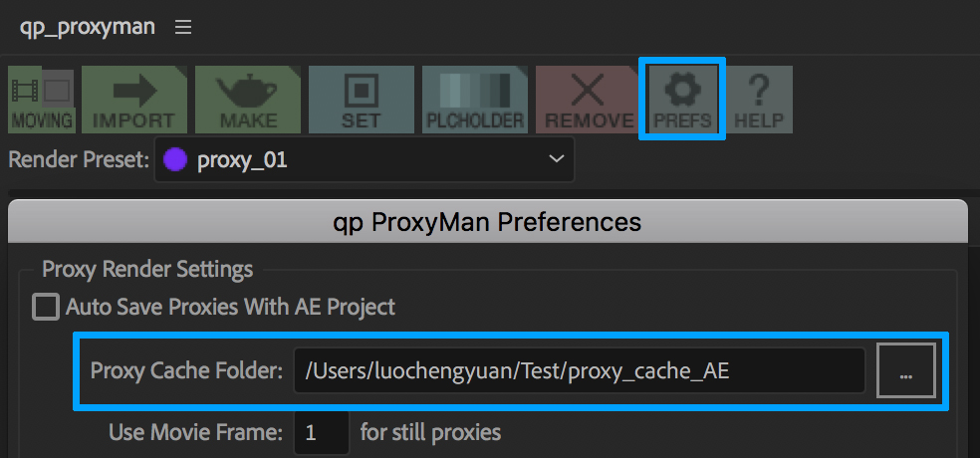Open HELP via the question mark icon
The height and width of the screenshot is (458, 980).
[759, 100]
